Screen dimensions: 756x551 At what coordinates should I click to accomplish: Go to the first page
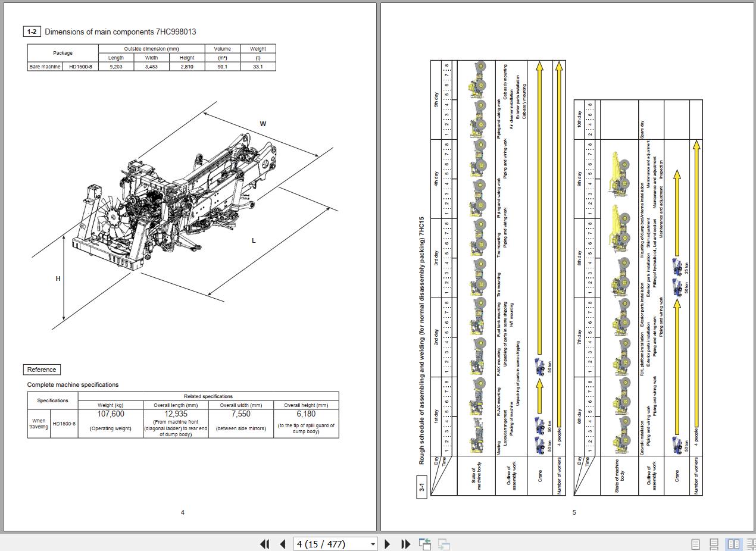coord(265,544)
